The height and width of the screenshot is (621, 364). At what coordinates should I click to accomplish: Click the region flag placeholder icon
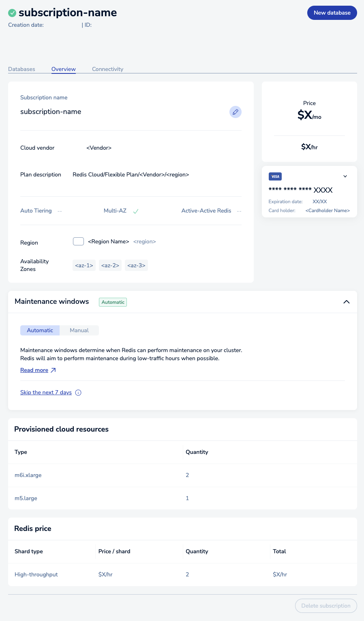pos(78,242)
